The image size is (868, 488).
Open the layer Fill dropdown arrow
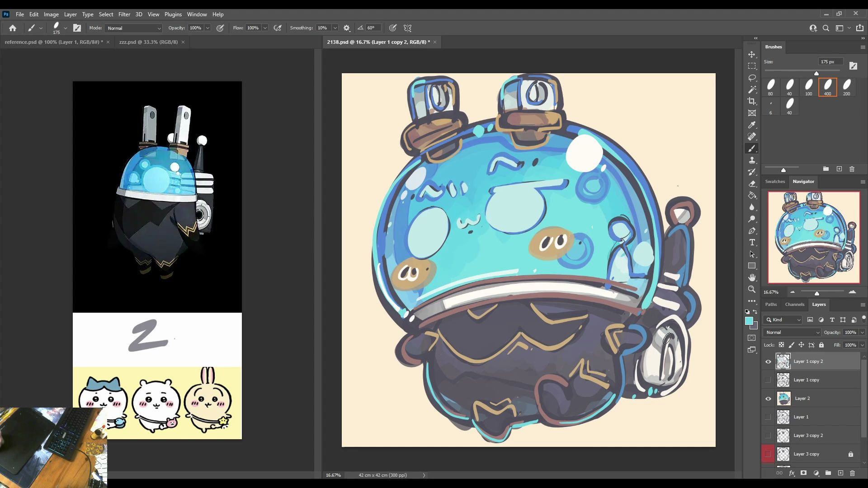tap(862, 345)
